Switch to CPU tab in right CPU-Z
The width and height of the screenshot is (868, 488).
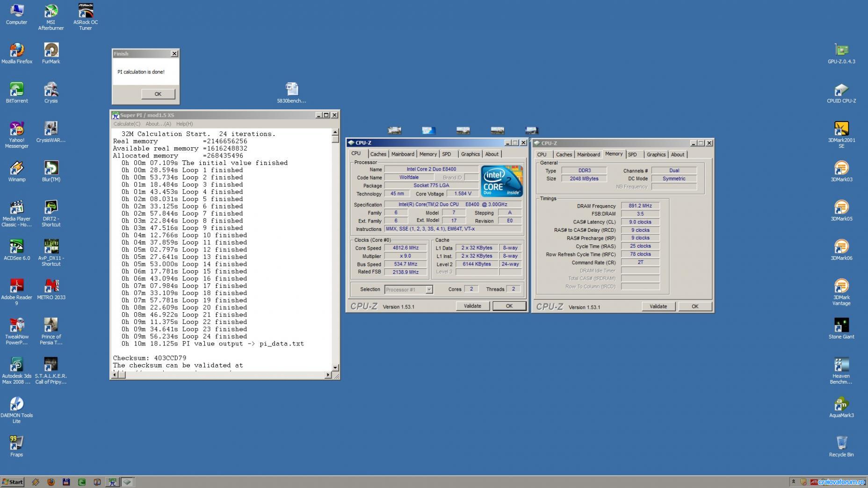[x=542, y=155]
